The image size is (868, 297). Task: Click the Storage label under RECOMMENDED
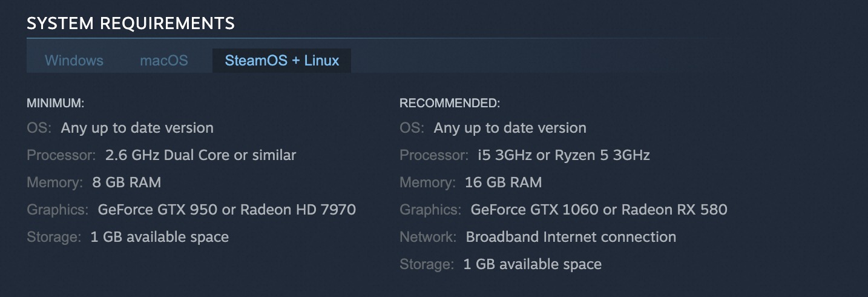coord(427,264)
